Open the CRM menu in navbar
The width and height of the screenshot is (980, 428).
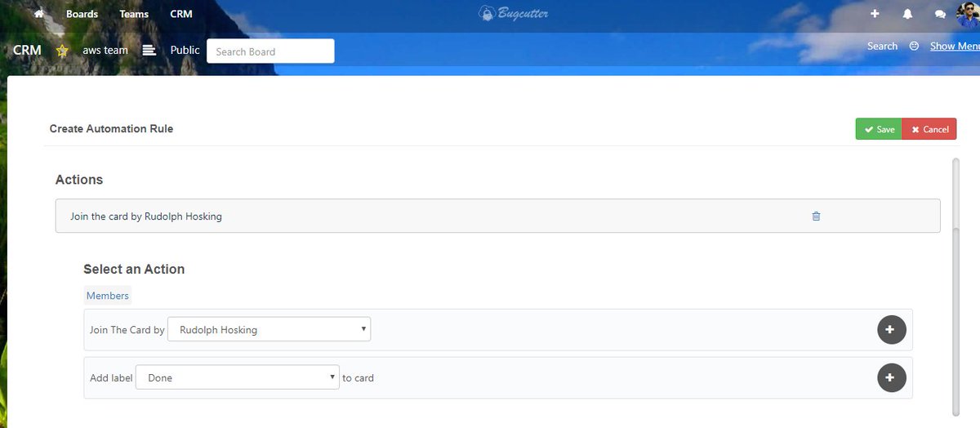(x=181, y=14)
